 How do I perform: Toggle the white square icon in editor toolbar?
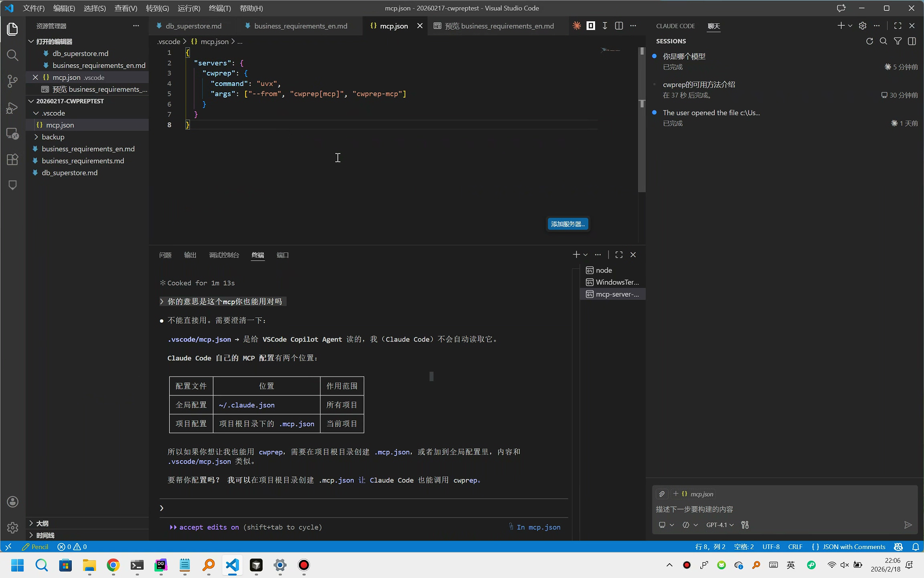[591, 26]
